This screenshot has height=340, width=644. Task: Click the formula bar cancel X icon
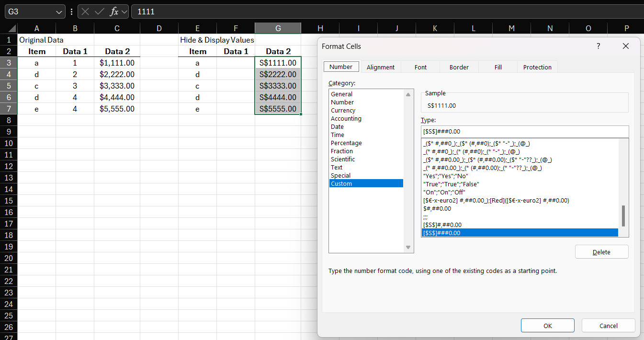[x=86, y=11]
